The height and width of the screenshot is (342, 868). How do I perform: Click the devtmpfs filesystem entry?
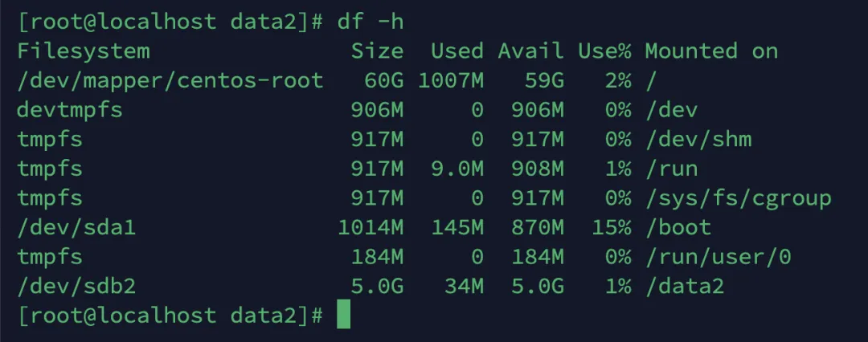[70, 110]
